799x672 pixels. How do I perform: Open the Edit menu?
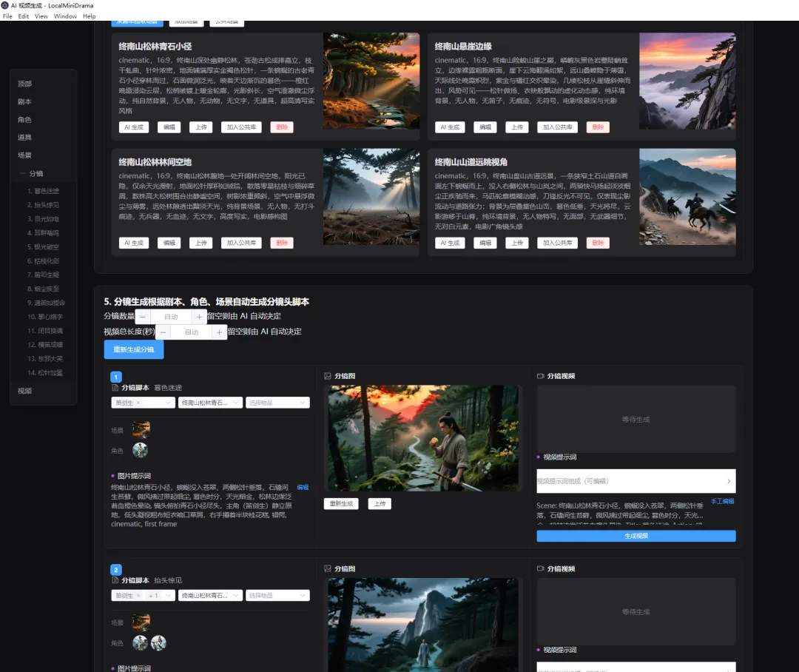(x=24, y=16)
